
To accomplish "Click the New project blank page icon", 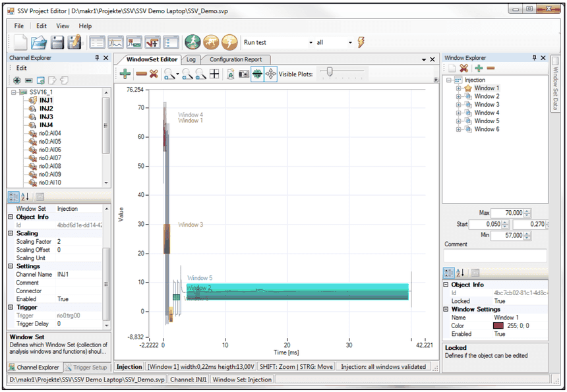I will (x=20, y=43).
